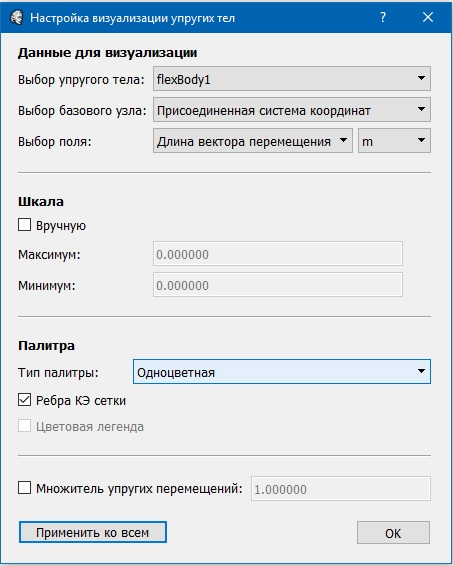Enable the Вручную scale checkbox
This screenshot has height=566, width=453.
25,225
